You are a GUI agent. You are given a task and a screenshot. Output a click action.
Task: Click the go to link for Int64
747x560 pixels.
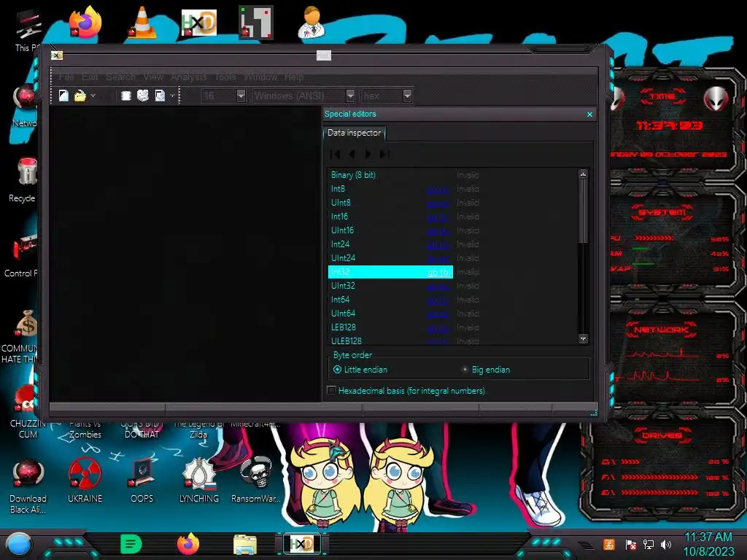tap(438, 300)
